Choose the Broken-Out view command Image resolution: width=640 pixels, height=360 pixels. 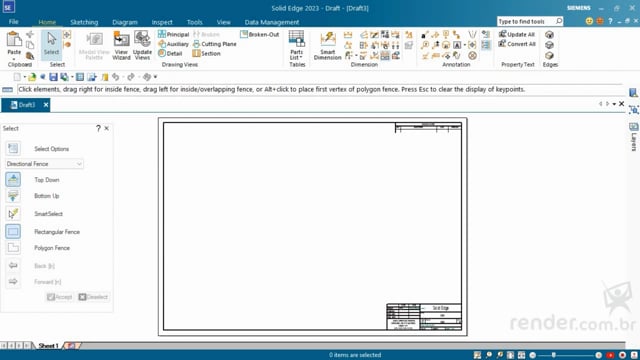[x=260, y=34]
